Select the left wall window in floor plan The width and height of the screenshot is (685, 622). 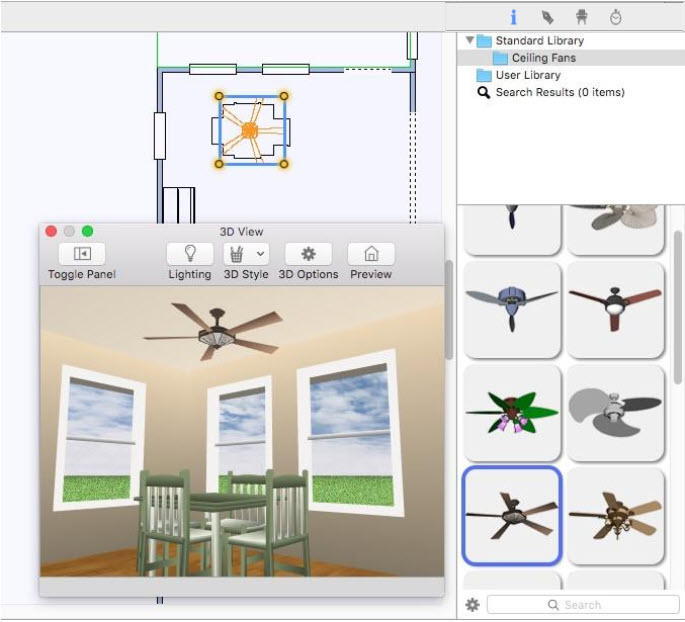pos(160,136)
